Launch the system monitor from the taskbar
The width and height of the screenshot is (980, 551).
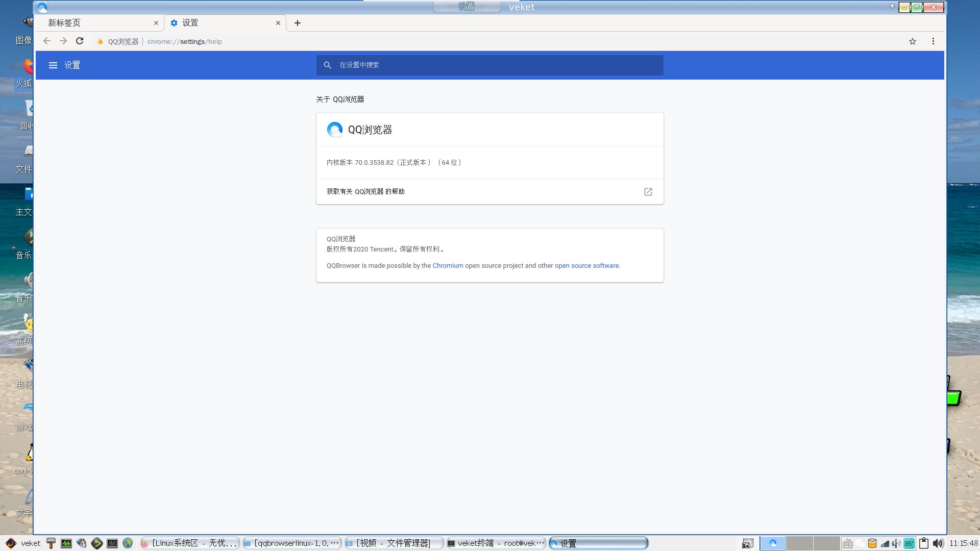tap(66, 543)
